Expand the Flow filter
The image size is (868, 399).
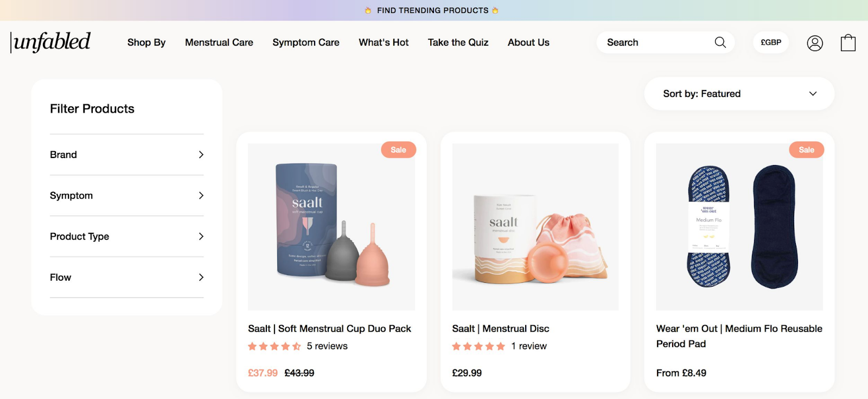[126, 277]
